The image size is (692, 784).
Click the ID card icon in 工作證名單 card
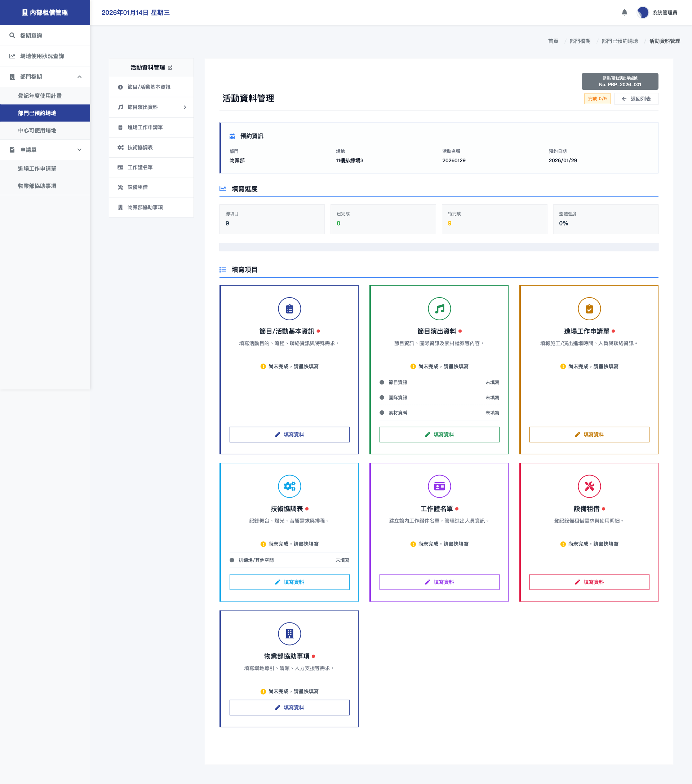(x=439, y=486)
